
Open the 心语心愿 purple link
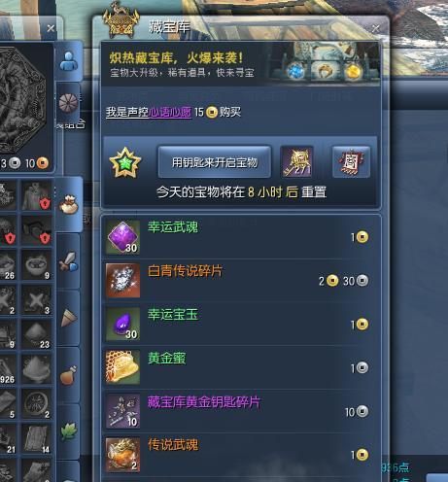click(170, 112)
